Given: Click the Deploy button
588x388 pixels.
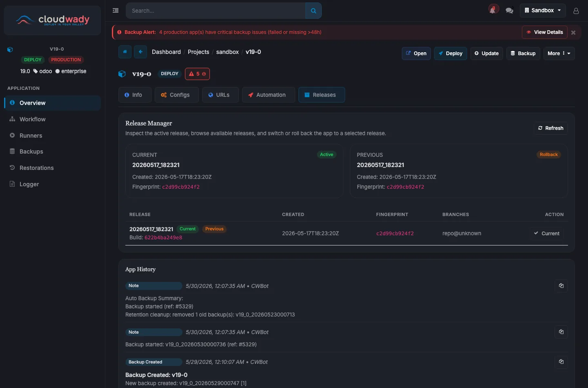Looking at the screenshot, I should (450, 54).
